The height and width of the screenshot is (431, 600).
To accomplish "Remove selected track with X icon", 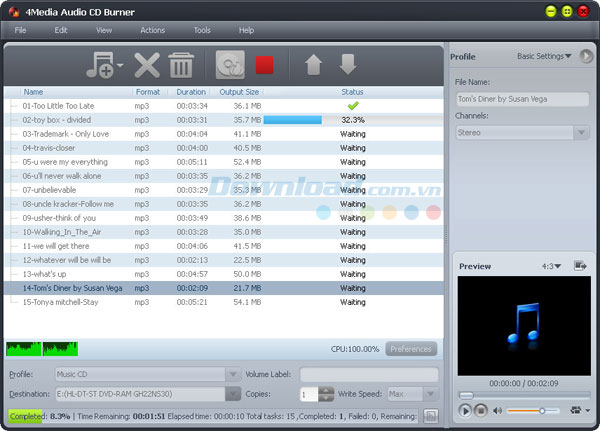I will point(147,66).
